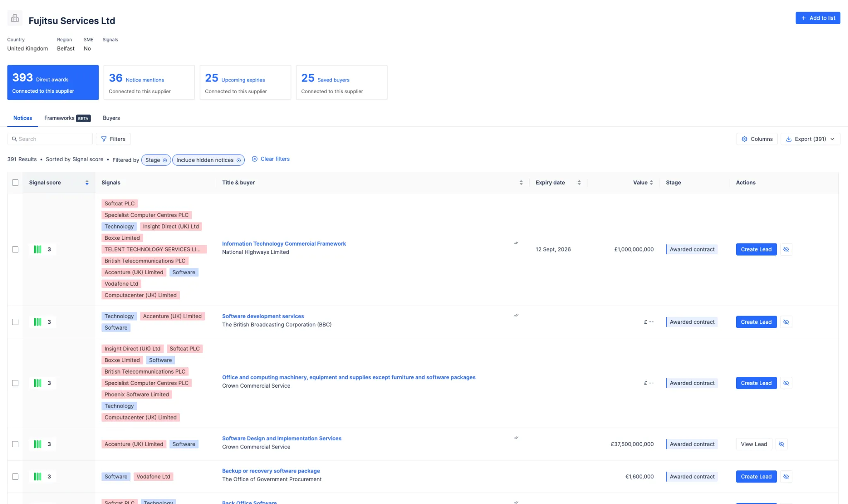Select the Software Design and Implementation row checkbox
This screenshot has width=848, height=504.
(x=15, y=444)
